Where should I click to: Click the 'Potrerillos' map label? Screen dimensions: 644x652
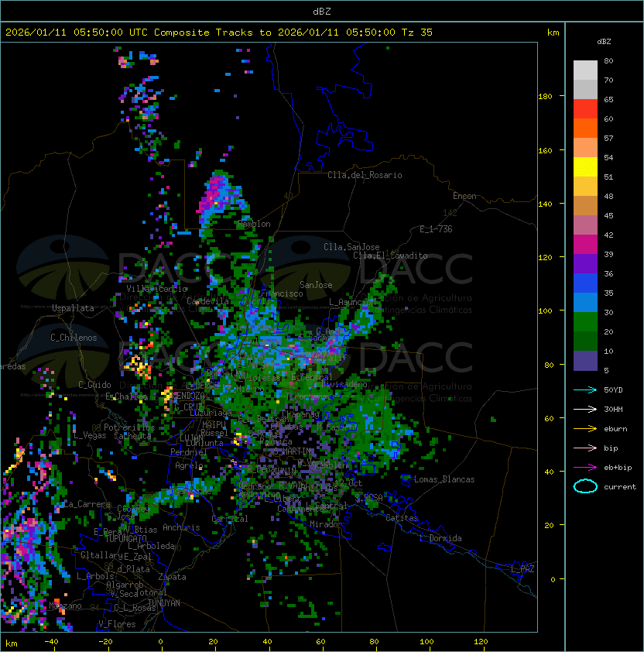(129, 427)
